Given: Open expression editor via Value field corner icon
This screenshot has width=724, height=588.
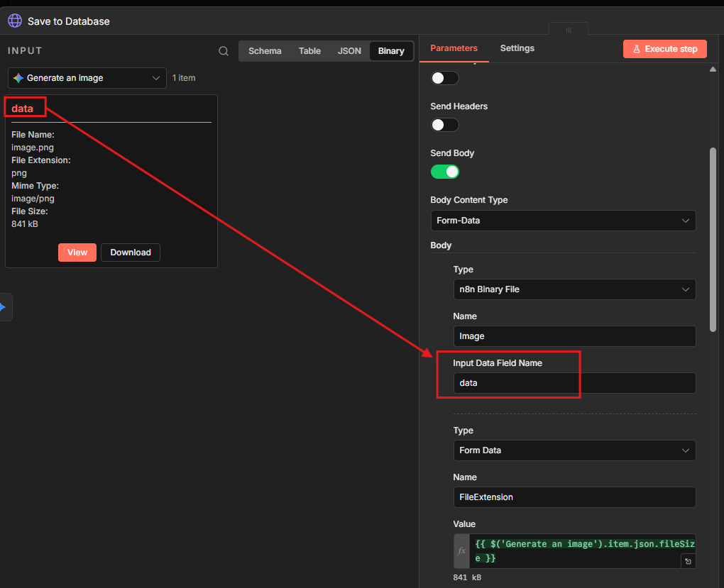Looking at the screenshot, I should click(687, 561).
